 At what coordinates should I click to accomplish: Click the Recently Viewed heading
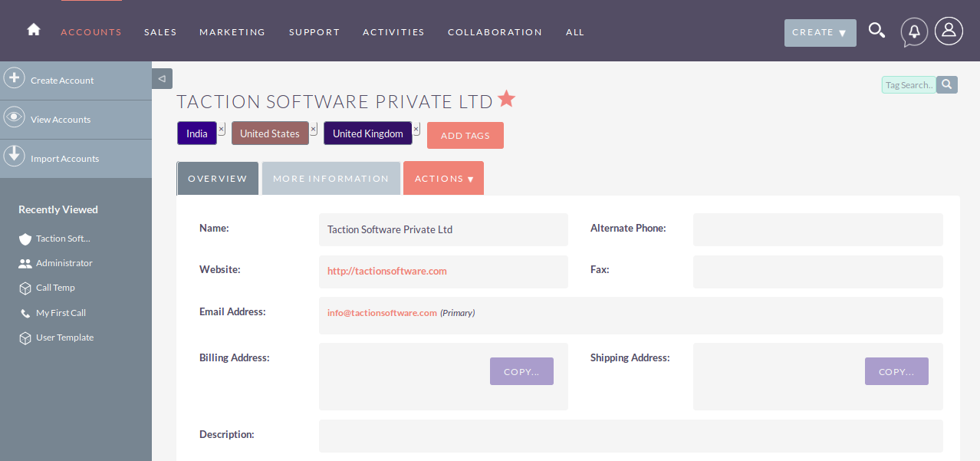click(x=58, y=209)
